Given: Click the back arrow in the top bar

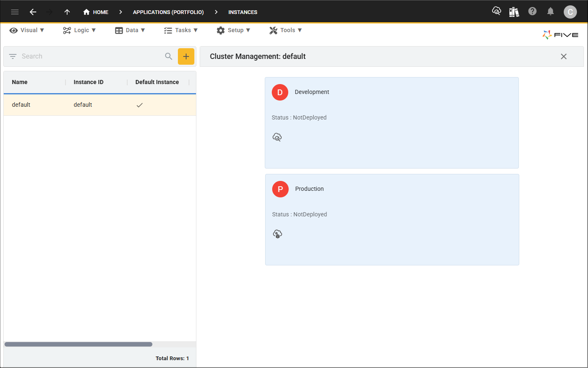Looking at the screenshot, I should [x=33, y=12].
